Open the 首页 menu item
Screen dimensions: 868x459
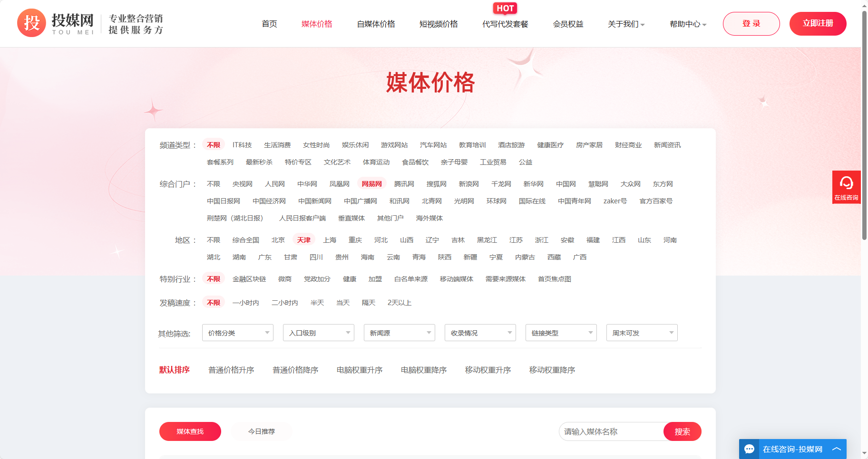[269, 24]
